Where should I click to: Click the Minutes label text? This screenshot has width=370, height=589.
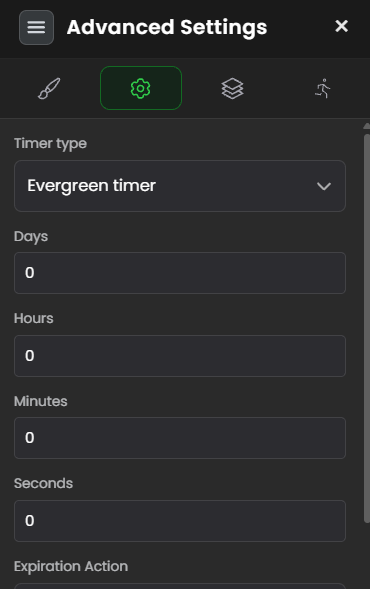tap(41, 401)
